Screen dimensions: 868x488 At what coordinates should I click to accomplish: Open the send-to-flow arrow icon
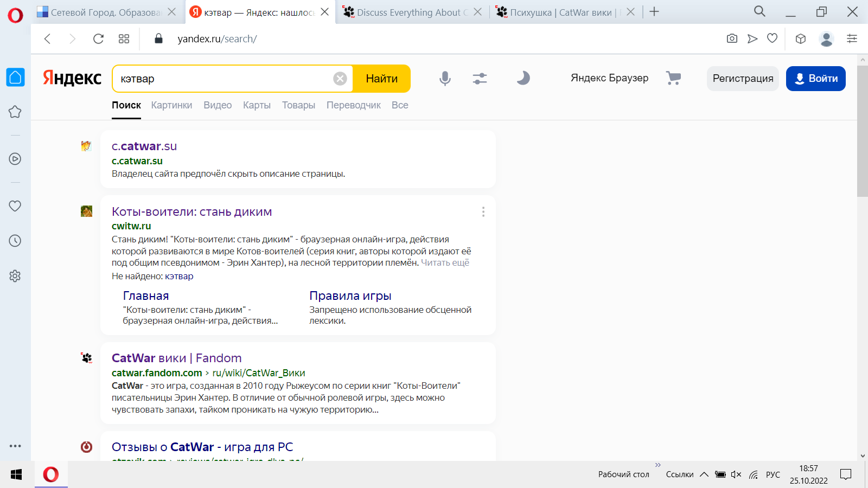(x=752, y=38)
